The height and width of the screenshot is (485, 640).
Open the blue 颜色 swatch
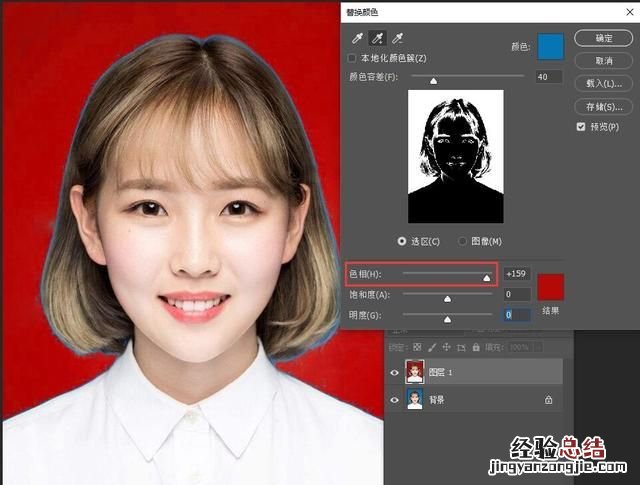point(551,46)
